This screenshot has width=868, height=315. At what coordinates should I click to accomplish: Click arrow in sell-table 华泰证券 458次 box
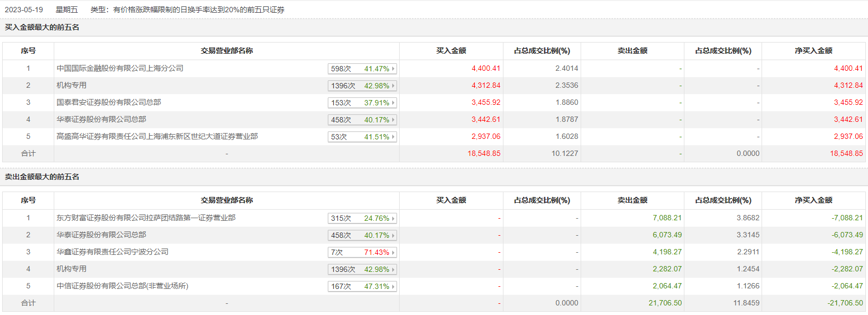tap(393, 235)
